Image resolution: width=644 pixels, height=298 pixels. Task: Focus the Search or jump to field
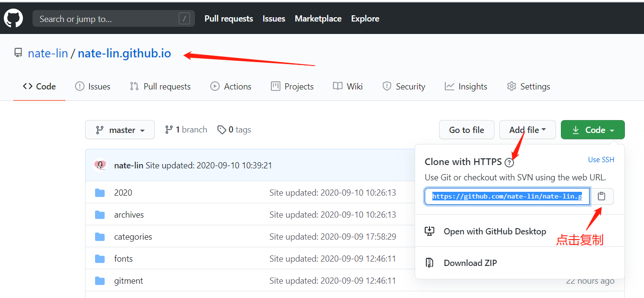click(x=114, y=19)
